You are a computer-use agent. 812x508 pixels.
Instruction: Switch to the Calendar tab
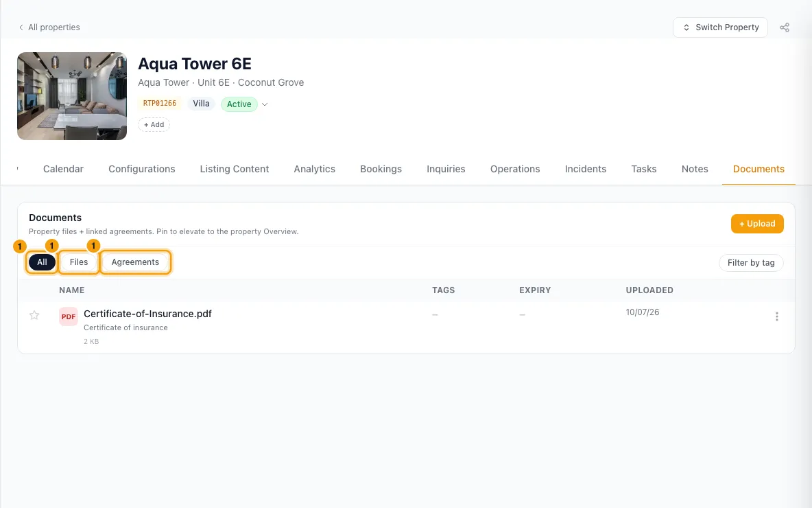click(x=63, y=169)
